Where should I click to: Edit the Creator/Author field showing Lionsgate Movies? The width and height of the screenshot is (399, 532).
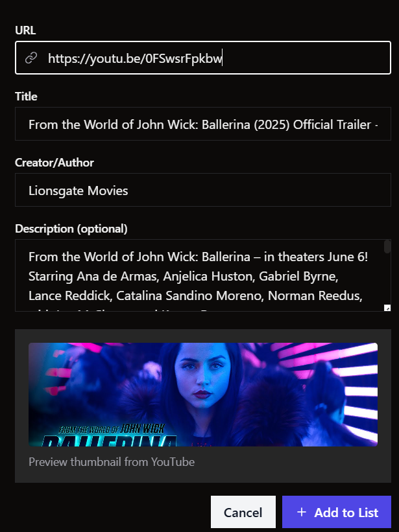203,190
